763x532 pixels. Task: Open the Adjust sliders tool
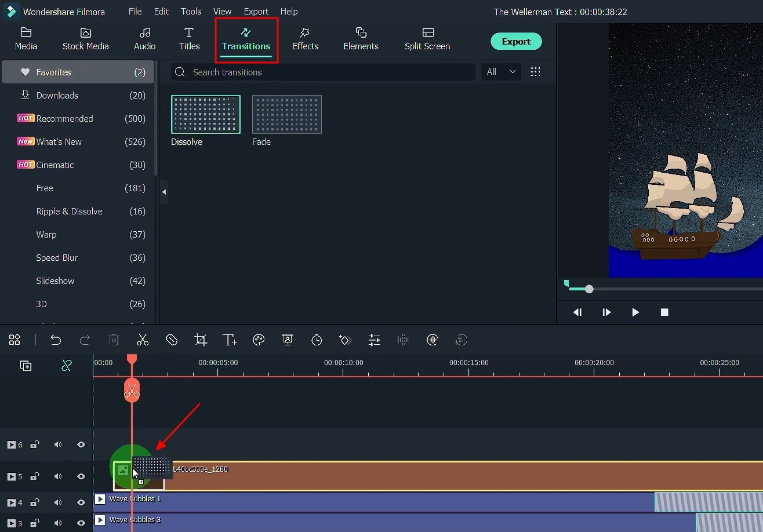click(x=375, y=340)
